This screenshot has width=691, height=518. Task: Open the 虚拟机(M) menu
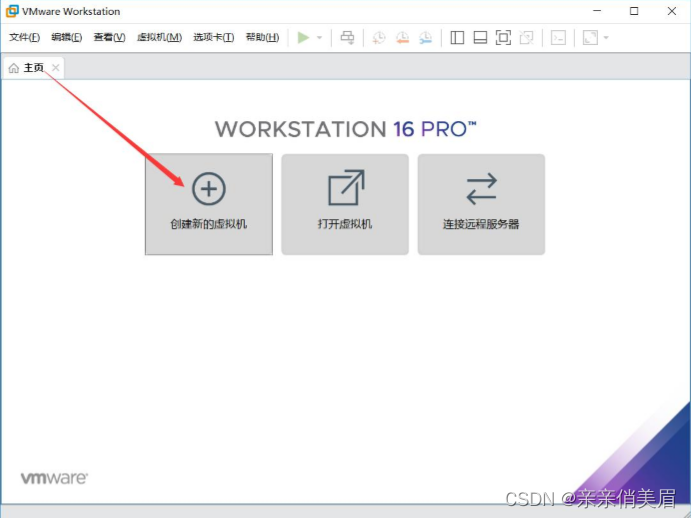pyautogui.click(x=159, y=37)
